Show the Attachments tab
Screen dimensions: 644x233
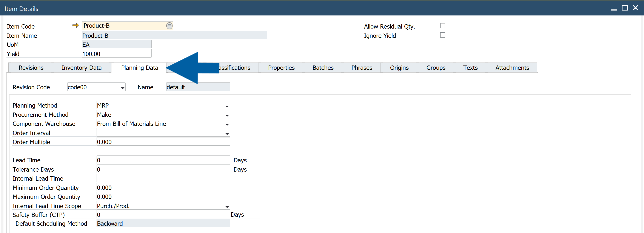pos(512,68)
